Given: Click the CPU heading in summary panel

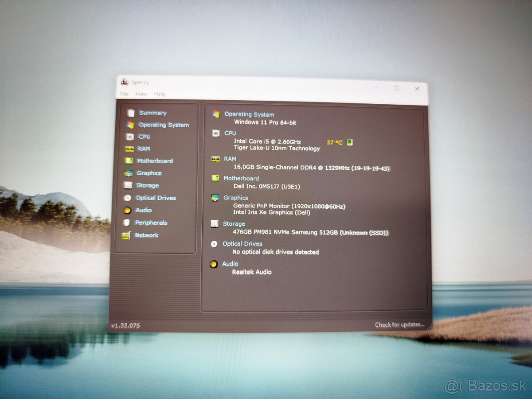Looking at the screenshot, I should [x=230, y=133].
